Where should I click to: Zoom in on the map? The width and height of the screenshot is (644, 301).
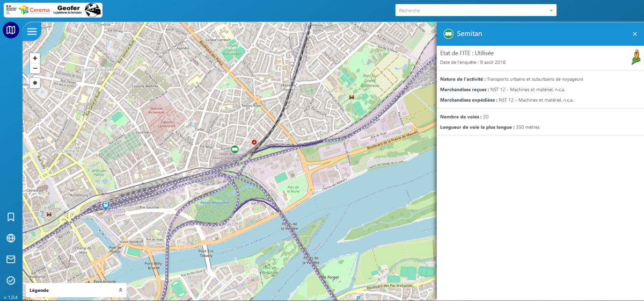coord(35,58)
